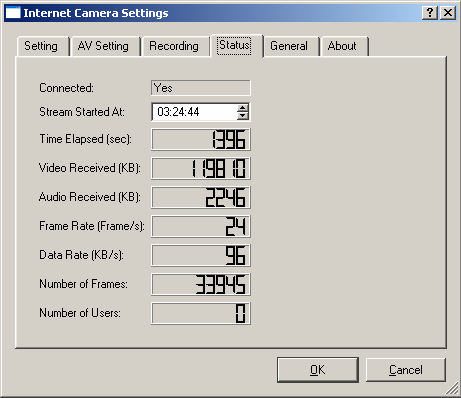Click the Number of Users value 0
The width and height of the screenshot is (461, 398).
pyautogui.click(x=201, y=313)
